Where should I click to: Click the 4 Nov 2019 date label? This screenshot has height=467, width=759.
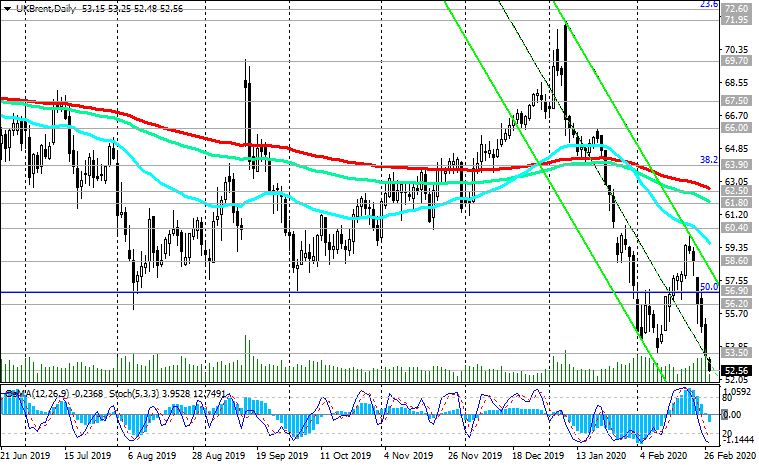(x=409, y=456)
